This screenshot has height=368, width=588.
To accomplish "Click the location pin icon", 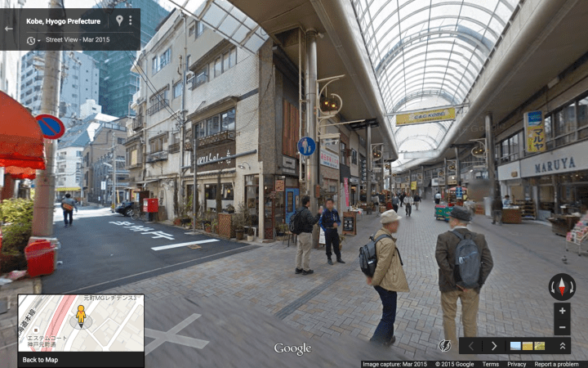I will tap(119, 20).
